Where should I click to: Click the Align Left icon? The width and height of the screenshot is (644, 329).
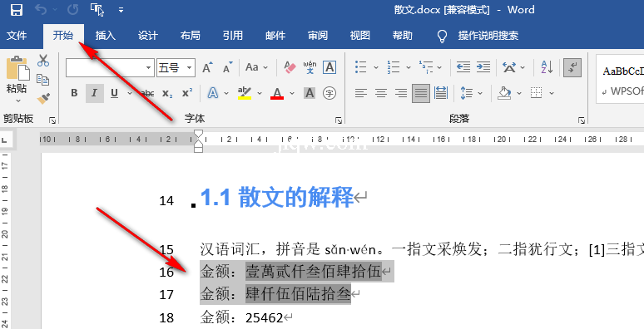(x=360, y=93)
